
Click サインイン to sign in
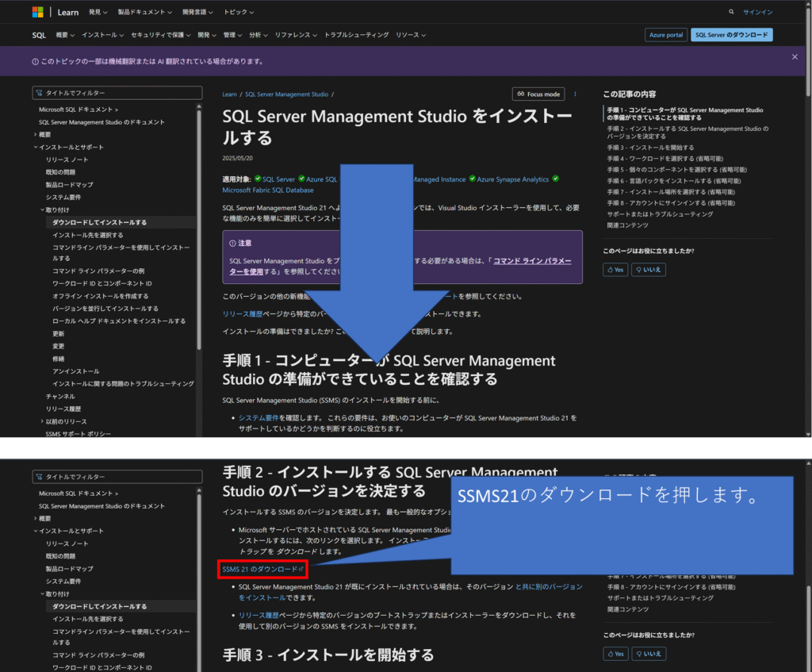[x=757, y=12]
